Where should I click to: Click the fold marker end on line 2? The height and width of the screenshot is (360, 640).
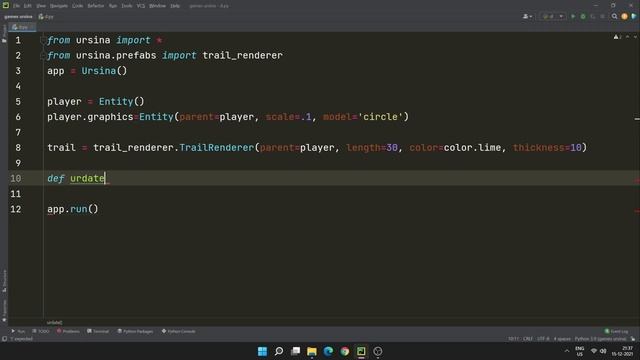43,56
